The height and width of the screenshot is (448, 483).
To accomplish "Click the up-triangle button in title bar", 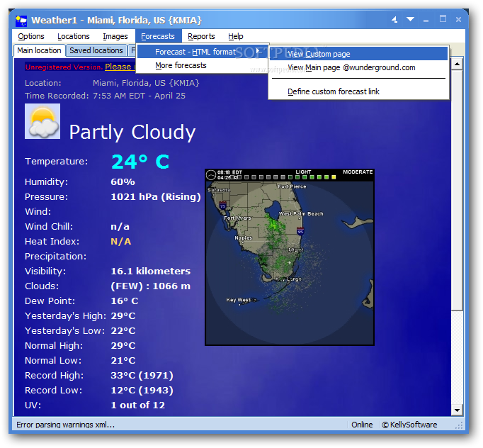I will [x=394, y=19].
